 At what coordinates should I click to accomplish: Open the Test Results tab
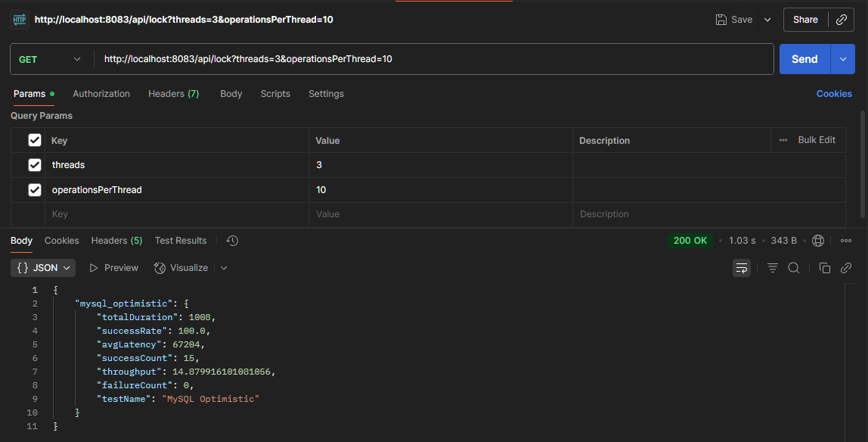(x=181, y=241)
